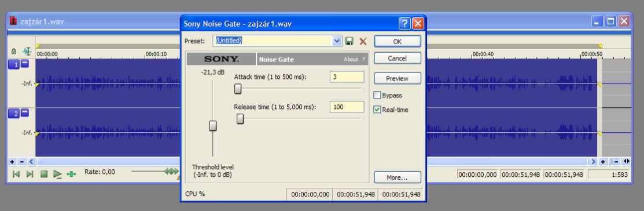644x211 pixels.
Task: Zoom out level with minus at bottom-left
Action: pos(22,162)
